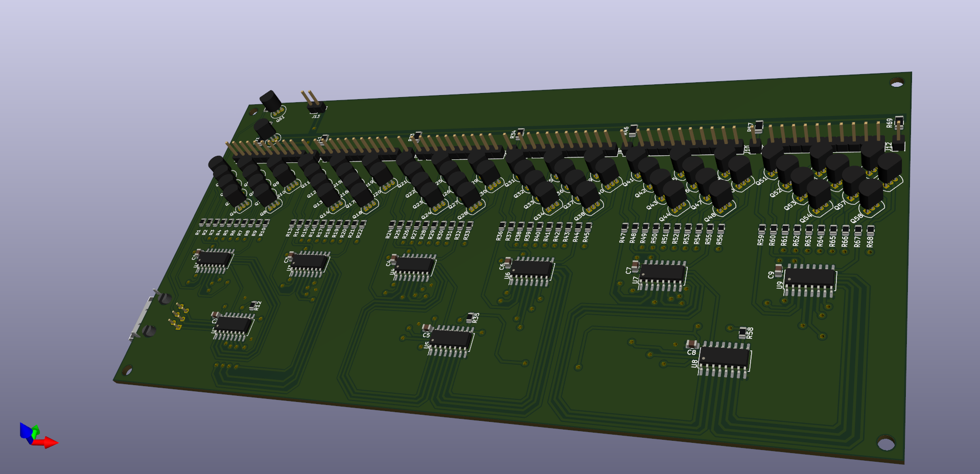Click the green arrow of the axis gizmo

point(35,432)
